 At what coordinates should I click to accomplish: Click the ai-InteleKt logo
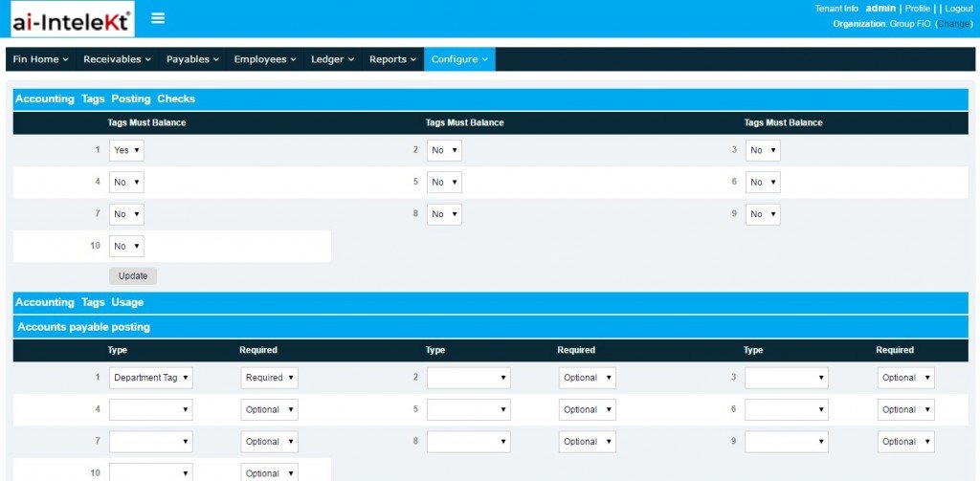pos(72,19)
